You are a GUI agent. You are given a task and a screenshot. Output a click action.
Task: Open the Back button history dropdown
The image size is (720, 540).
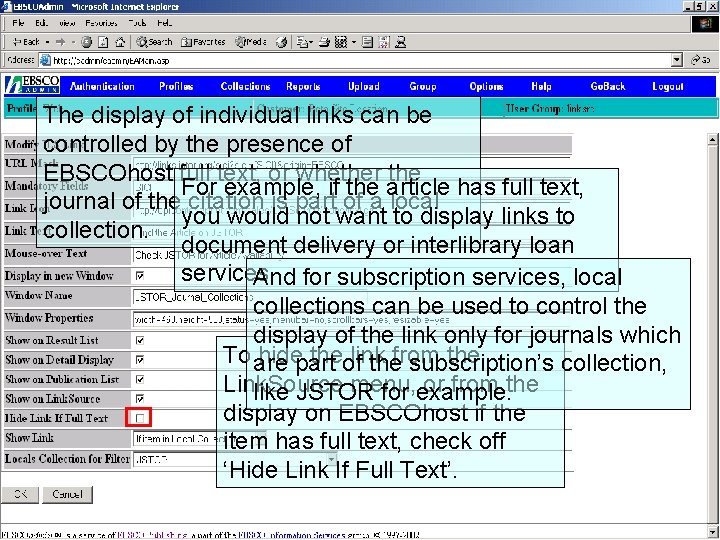coord(47,42)
